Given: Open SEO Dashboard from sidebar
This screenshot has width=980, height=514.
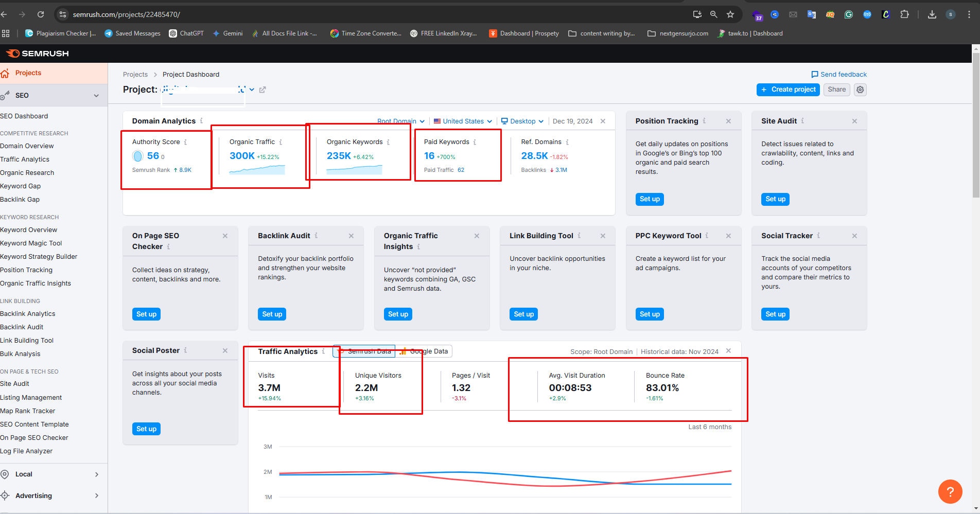Looking at the screenshot, I should point(24,116).
